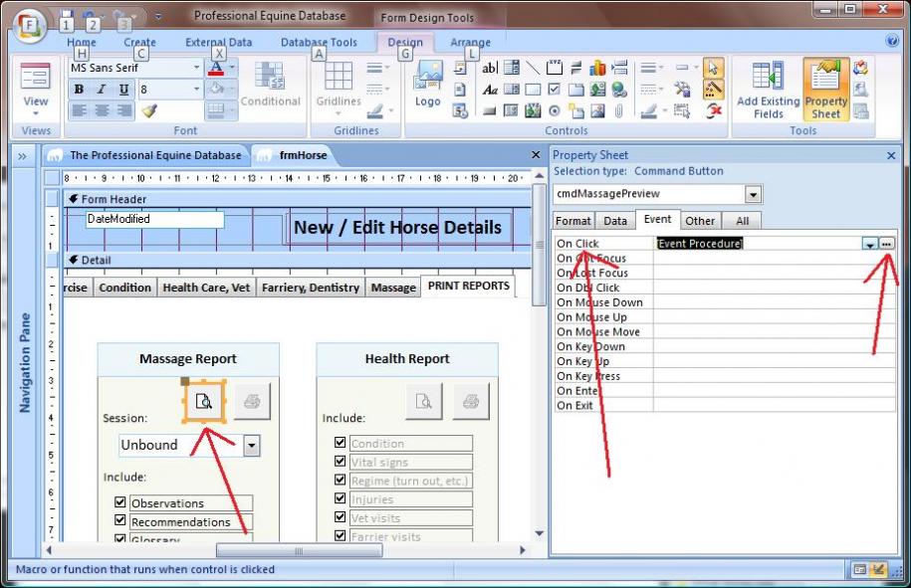Toggle the Control Wizards tool
The width and height of the screenshot is (911, 588).
pos(714,90)
